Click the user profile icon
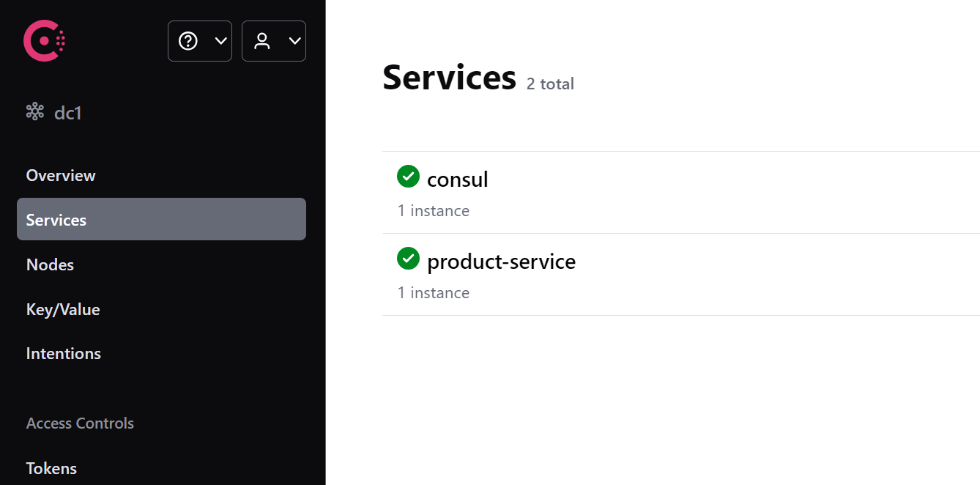This screenshot has width=980, height=485. 262,41
